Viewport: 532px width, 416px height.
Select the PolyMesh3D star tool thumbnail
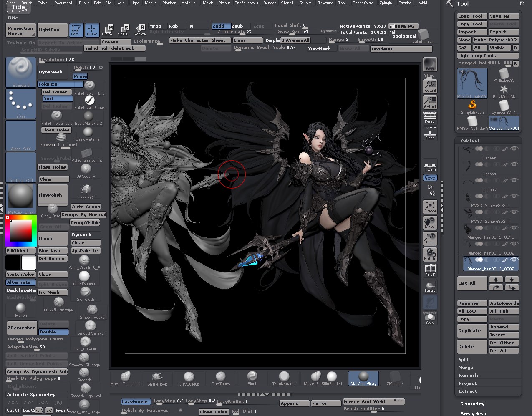[x=504, y=91]
